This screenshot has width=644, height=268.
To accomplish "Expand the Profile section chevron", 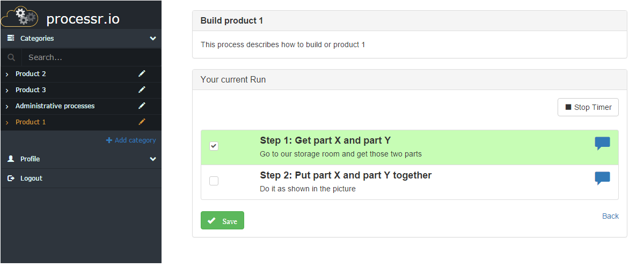I will pos(153,159).
